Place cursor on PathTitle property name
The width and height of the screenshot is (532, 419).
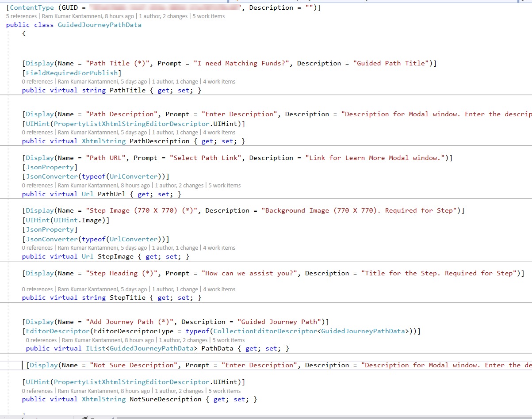click(x=125, y=90)
